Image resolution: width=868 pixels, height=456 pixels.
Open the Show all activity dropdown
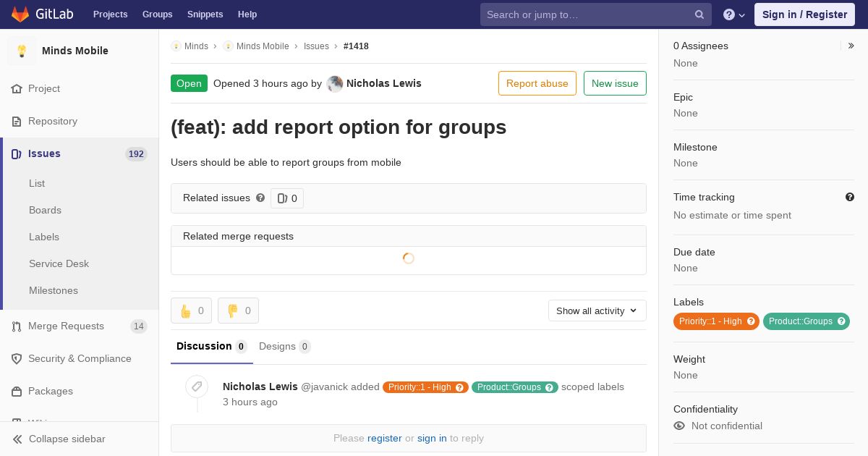(x=597, y=311)
